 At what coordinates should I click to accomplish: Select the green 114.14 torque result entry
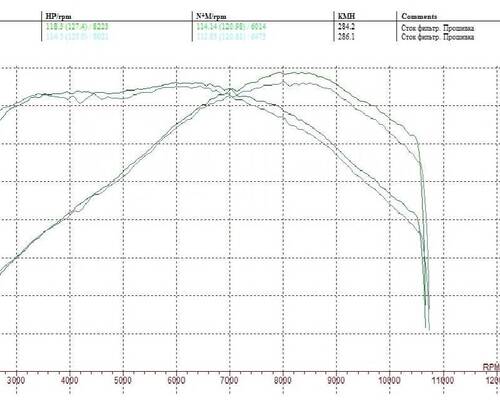pyautogui.click(x=231, y=26)
